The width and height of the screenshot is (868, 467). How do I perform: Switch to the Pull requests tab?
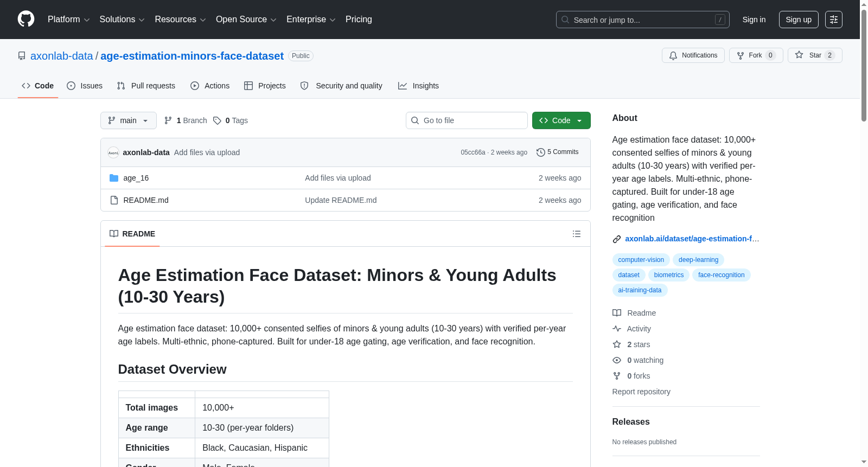pos(146,86)
